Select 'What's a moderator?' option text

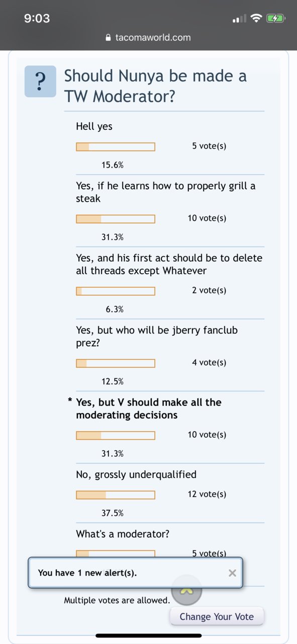123,534
